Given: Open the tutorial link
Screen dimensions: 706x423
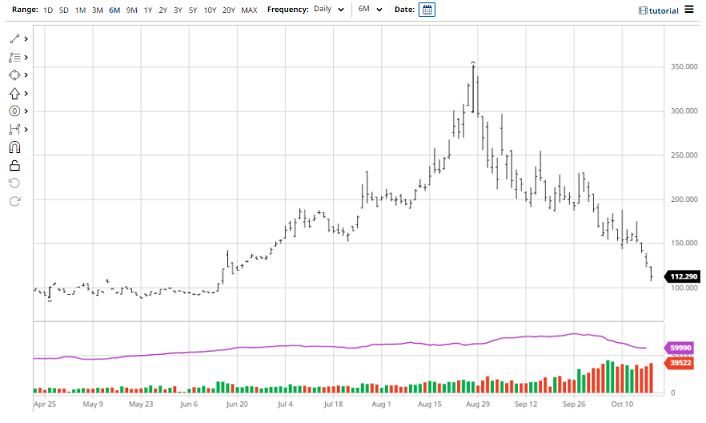Looking at the screenshot, I should [659, 10].
